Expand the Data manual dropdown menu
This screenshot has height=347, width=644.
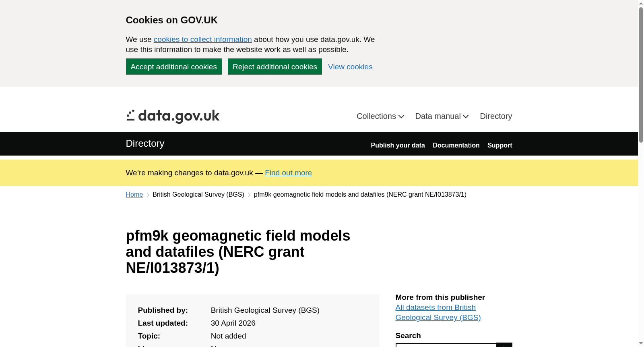click(442, 116)
